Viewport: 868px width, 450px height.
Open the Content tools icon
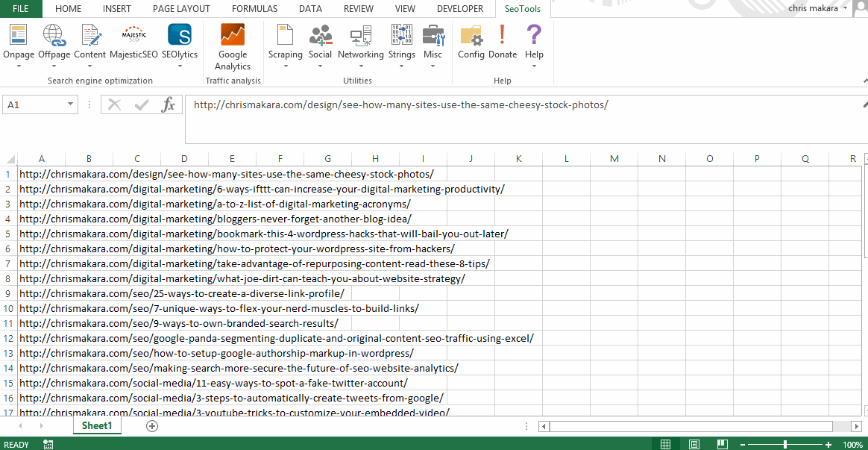point(89,34)
